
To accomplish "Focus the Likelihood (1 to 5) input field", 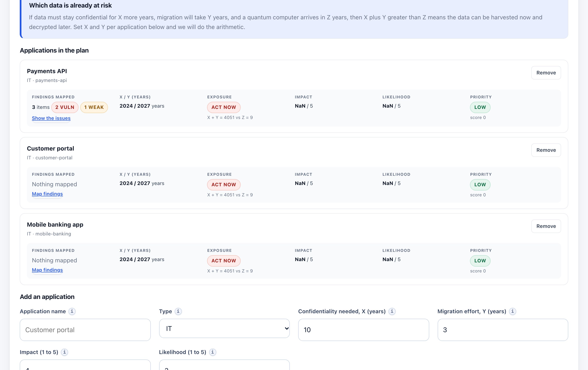I will point(224,365).
